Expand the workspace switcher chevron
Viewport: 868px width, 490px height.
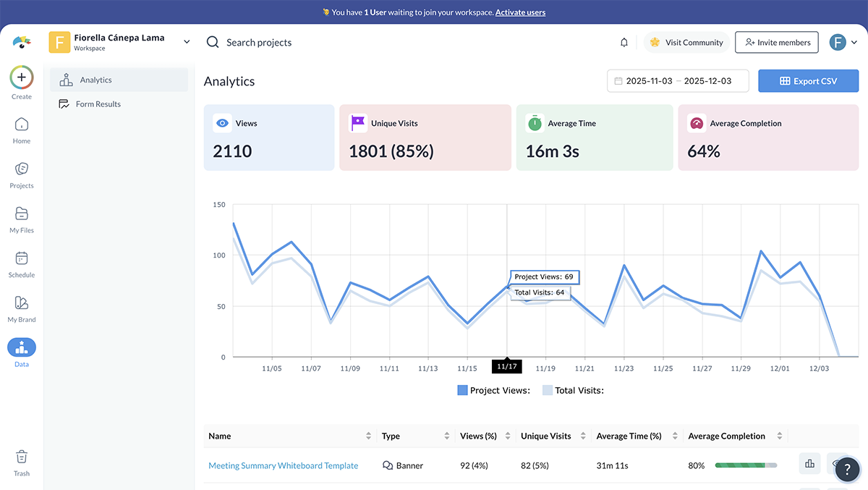click(186, 41)
